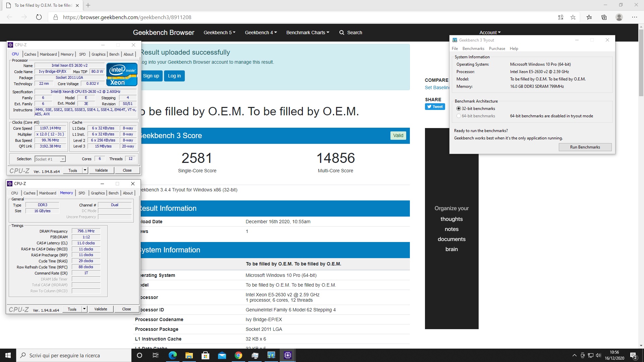
Task: Open Bench tab in upper CPU-Z window
Action: 114,54
